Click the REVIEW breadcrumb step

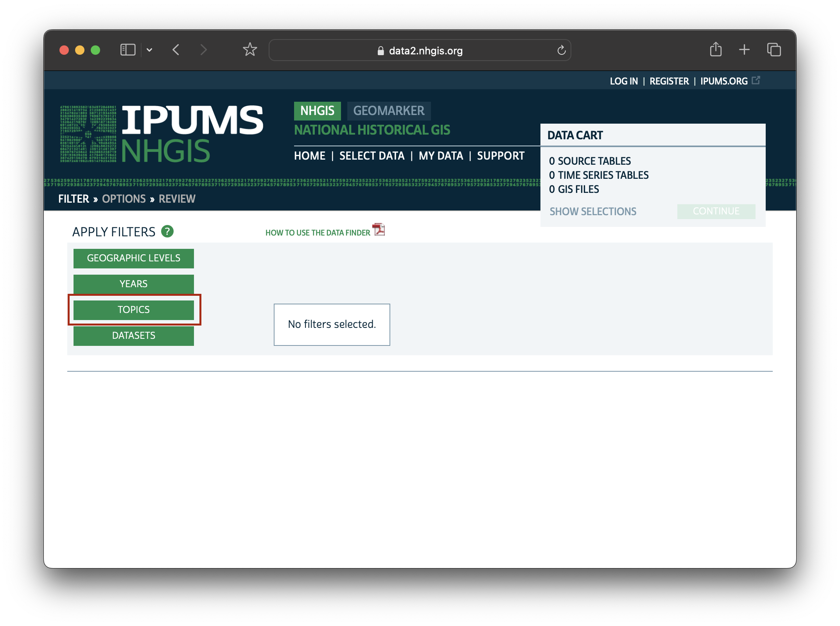177,199
